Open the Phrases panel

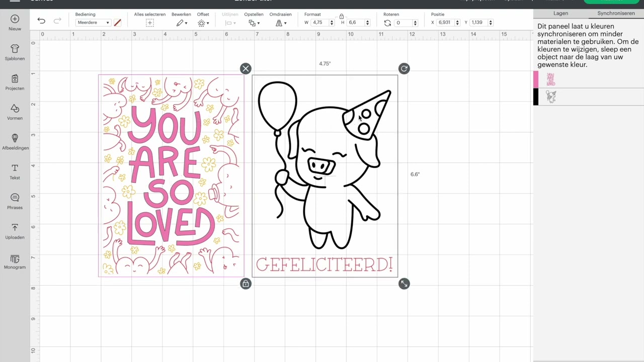pos(15,201)
